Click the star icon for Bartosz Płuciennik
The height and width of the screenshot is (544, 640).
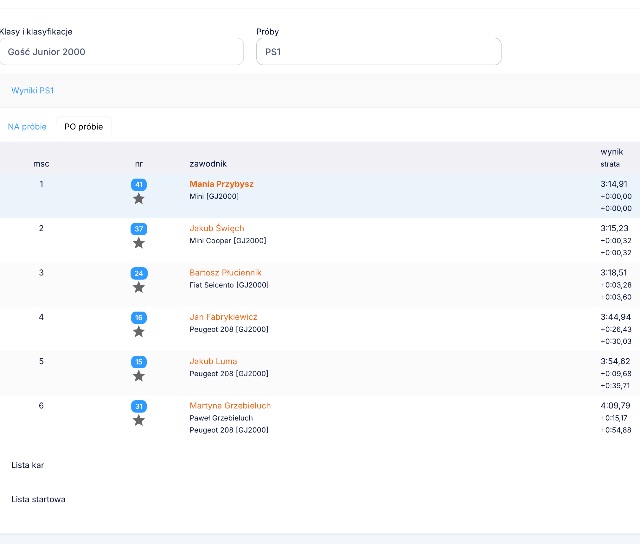pyautogui.click(x=139, y=287)
